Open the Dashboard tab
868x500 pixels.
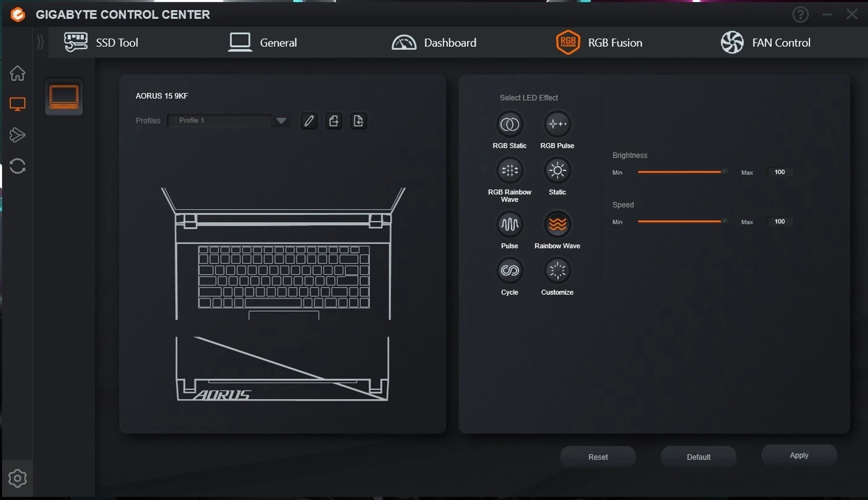point(434,42)
